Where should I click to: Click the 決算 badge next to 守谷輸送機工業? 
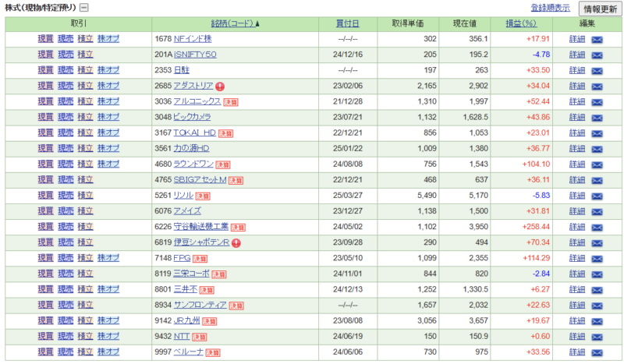click(x=238, y=228)
